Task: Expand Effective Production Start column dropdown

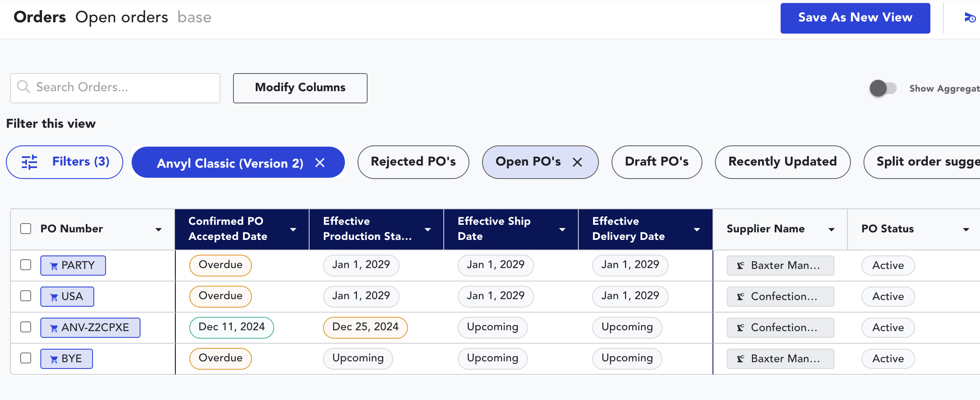Action: pos(428,229)
